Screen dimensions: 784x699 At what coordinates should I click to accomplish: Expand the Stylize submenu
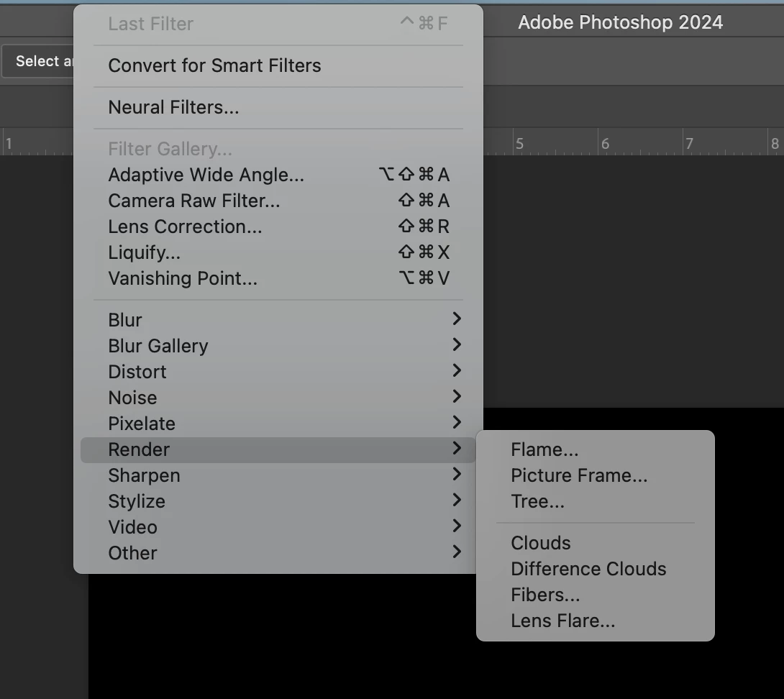pos(278,501)
